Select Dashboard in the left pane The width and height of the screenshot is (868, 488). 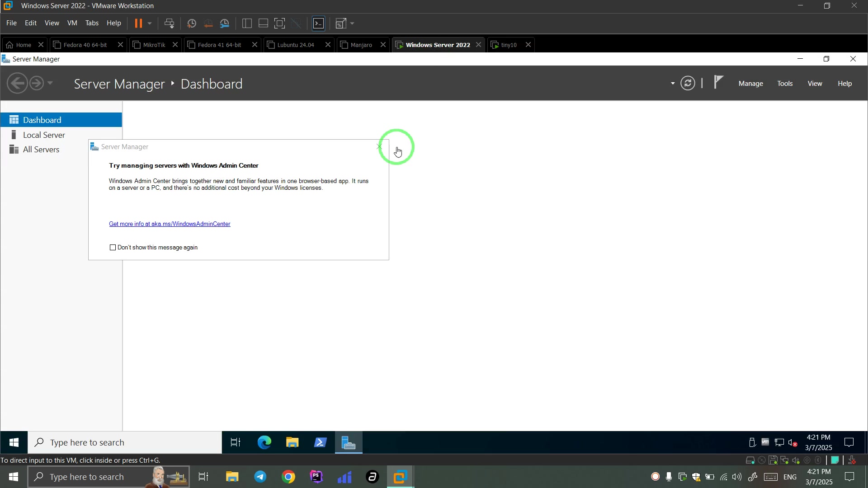click(61, 120)
